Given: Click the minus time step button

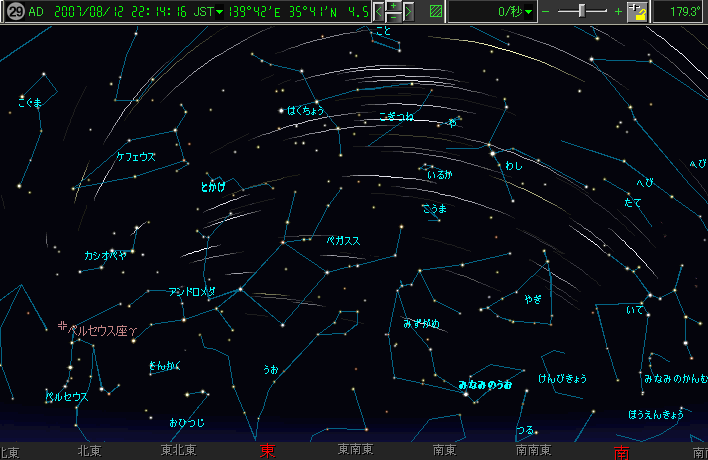Looking at the screenshot, I should click(394, 18).
